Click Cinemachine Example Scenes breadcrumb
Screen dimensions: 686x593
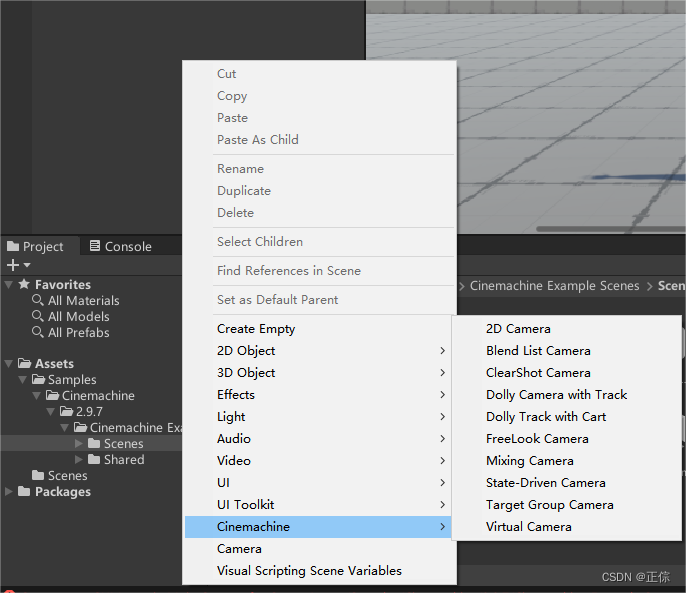554,286
